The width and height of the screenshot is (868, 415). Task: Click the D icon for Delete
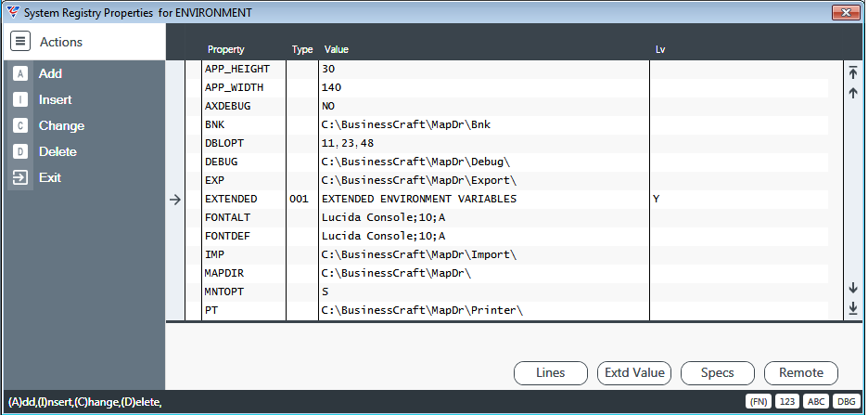click(19, 152)
